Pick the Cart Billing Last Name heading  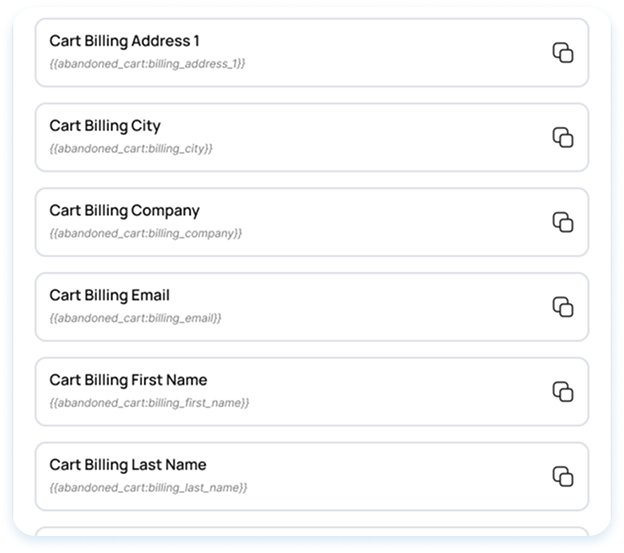(x=127, y=465)
